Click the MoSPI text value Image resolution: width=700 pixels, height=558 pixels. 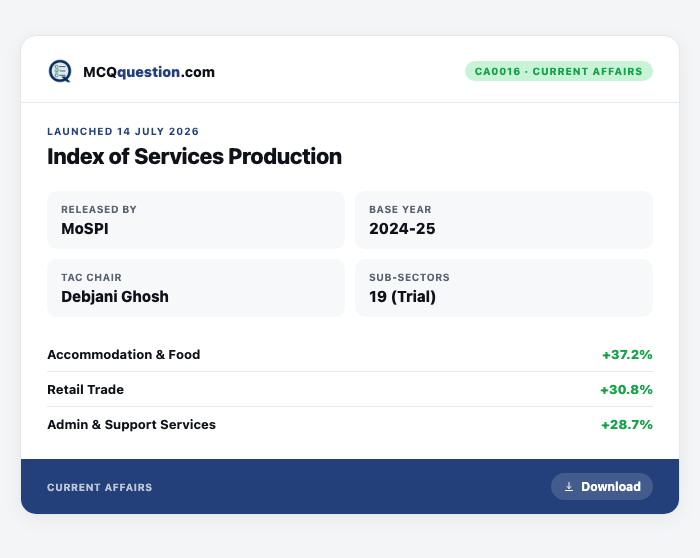click(85, 229)
